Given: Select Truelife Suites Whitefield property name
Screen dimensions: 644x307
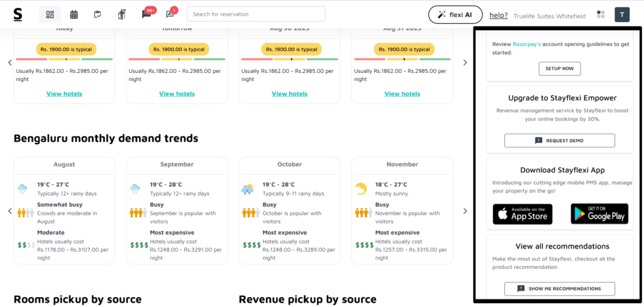Looking at the screenshot, I should pyautogui.click(x=550, y=16).
